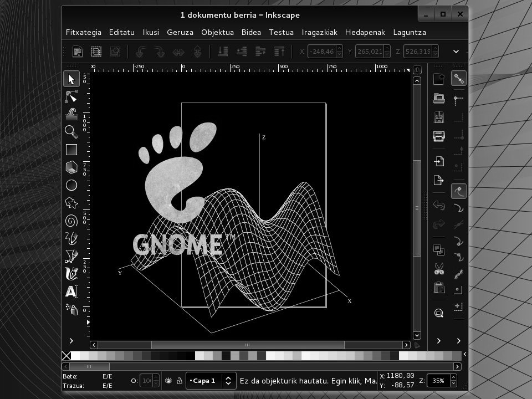The image size is (532, 399).
Task: Toggle the Snap nodes and paths button
Action: point(459,191)
